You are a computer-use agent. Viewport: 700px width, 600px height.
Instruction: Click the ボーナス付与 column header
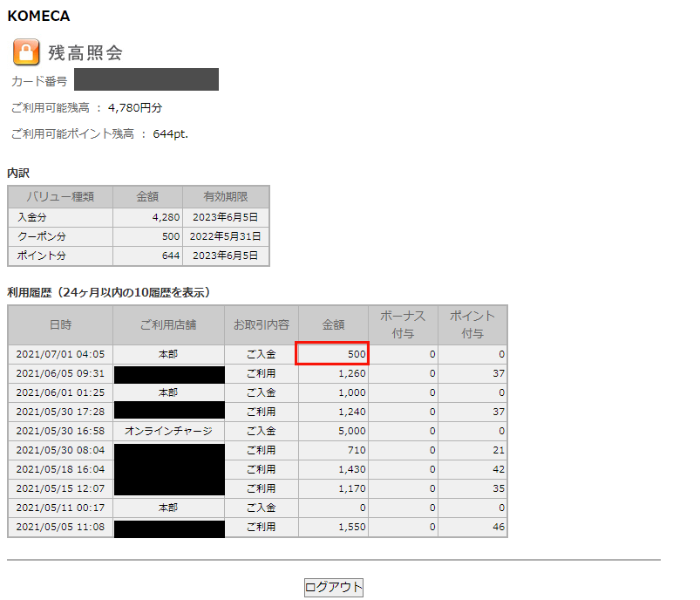coord(403,324)
